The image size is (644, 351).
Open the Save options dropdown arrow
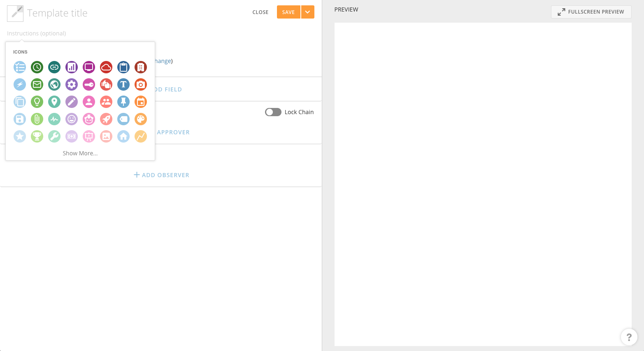[x=308, y=12]
